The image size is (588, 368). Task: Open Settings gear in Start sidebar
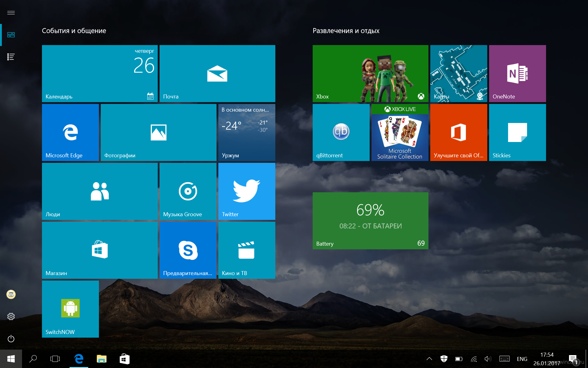click(x=11, y=316)
